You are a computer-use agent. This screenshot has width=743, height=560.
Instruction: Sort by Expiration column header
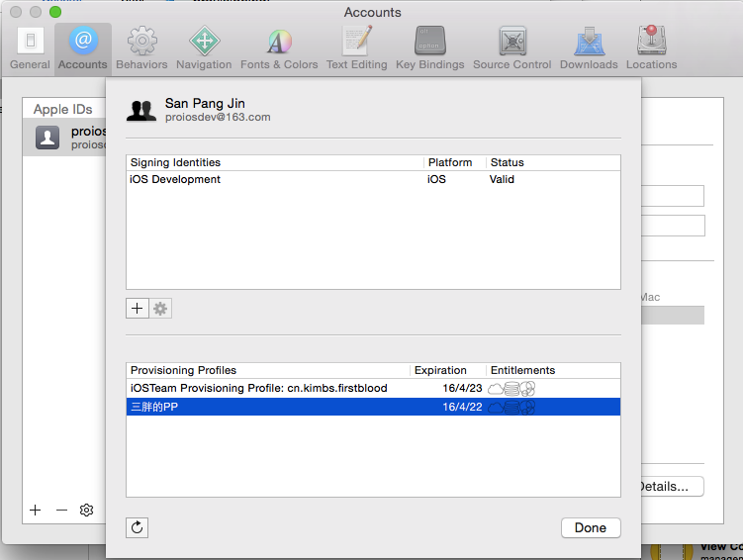coord(448,370)
